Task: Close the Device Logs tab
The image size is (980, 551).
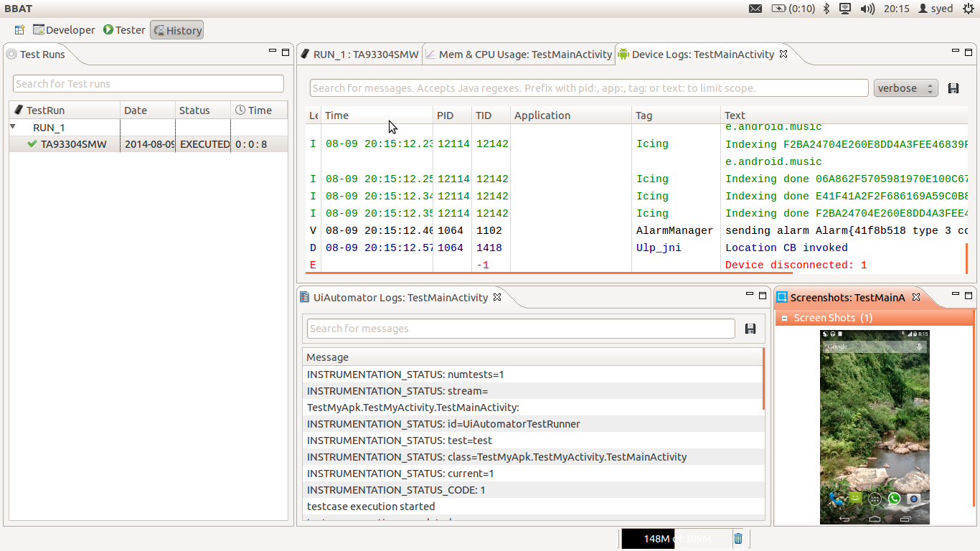Action: (x=783, y=54)
